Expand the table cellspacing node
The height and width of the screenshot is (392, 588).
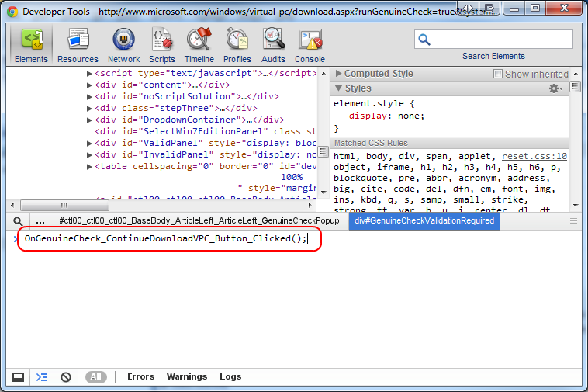click(89, 167)
